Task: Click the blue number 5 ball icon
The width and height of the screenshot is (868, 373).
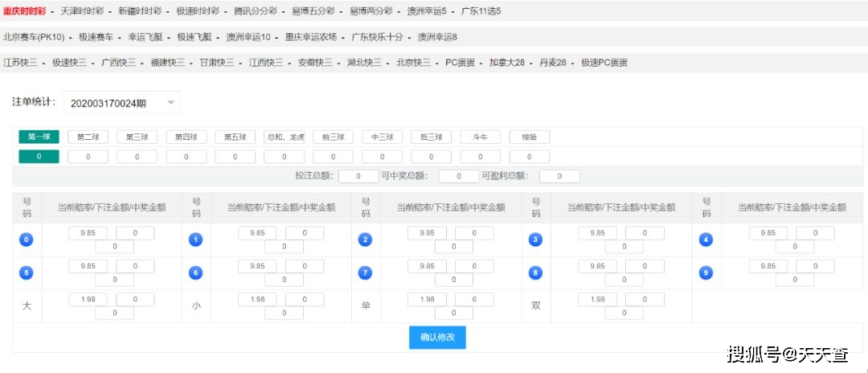Action: [27, 273]
